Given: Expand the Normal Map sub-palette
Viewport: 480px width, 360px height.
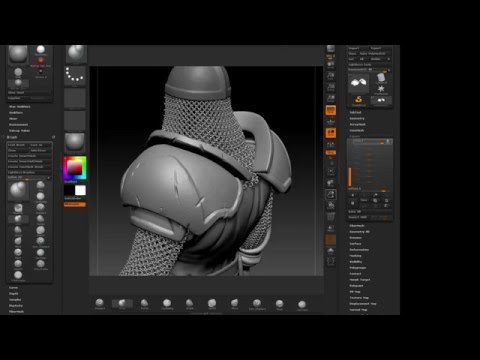Looking at the screenshot, I should [x=358, y=310].
